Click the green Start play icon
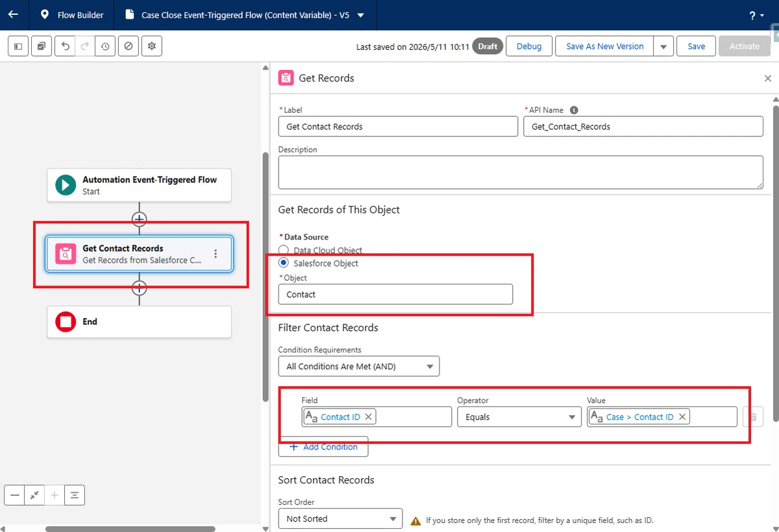779x532 pixels. pos(66,185)
